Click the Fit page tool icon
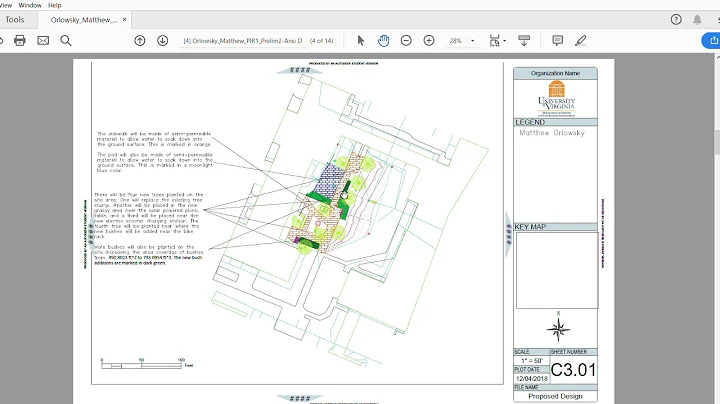Viewport: 720px width, 404px height. [494, 40]
